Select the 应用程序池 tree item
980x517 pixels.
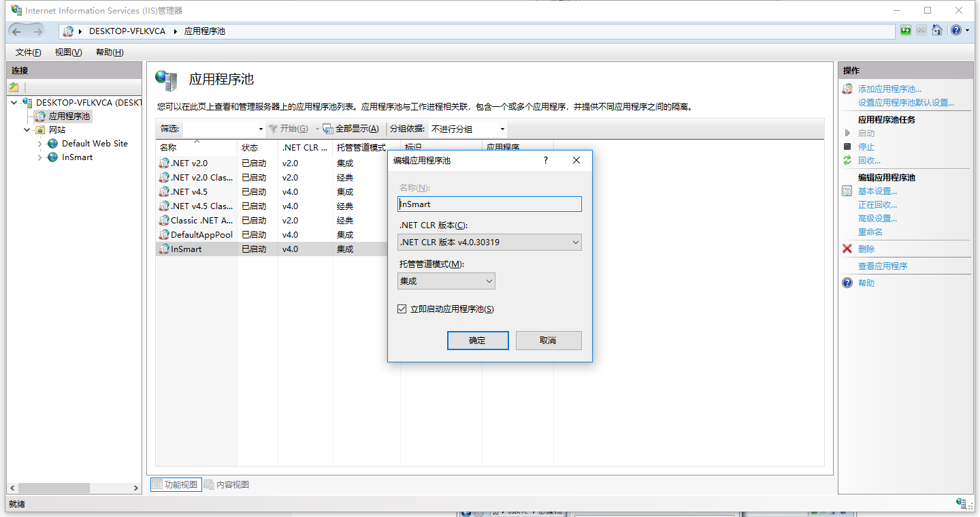[69, 116]
